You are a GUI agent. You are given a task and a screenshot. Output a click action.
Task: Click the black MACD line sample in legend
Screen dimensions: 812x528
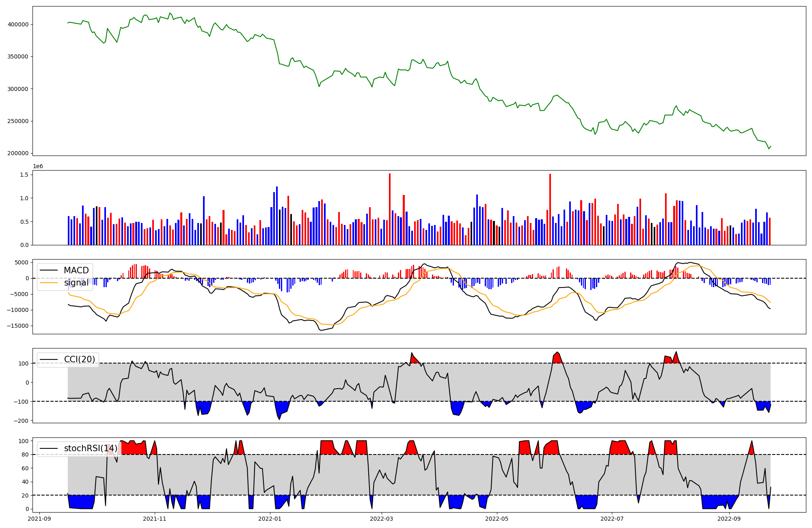49,270
